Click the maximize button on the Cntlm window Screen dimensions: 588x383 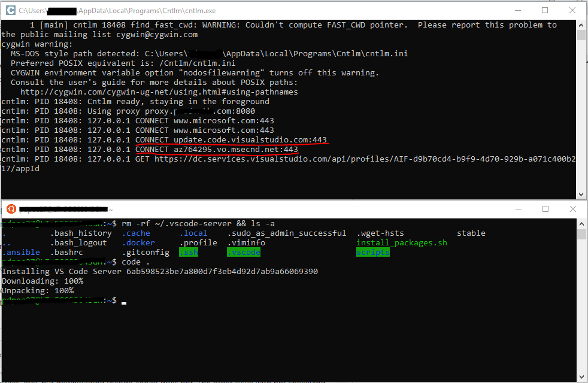click(x=545, y=10)
